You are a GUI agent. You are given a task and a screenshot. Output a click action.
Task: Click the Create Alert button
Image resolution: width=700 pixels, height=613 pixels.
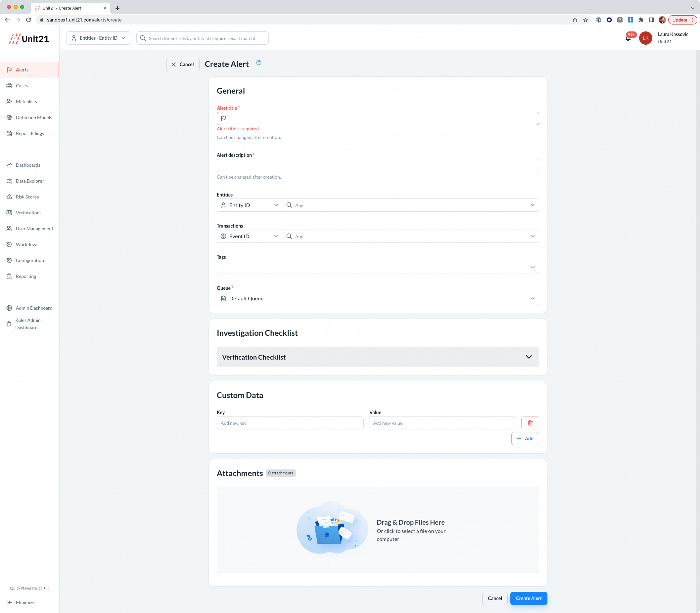point(528,598)
